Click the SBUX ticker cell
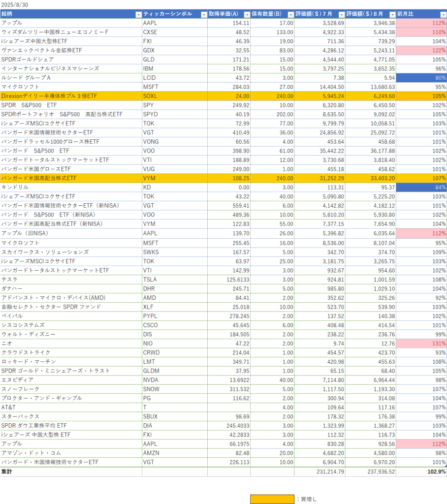The height and width of the screenshot is (504, 447). pyautogui.click(x=175, y=416)
